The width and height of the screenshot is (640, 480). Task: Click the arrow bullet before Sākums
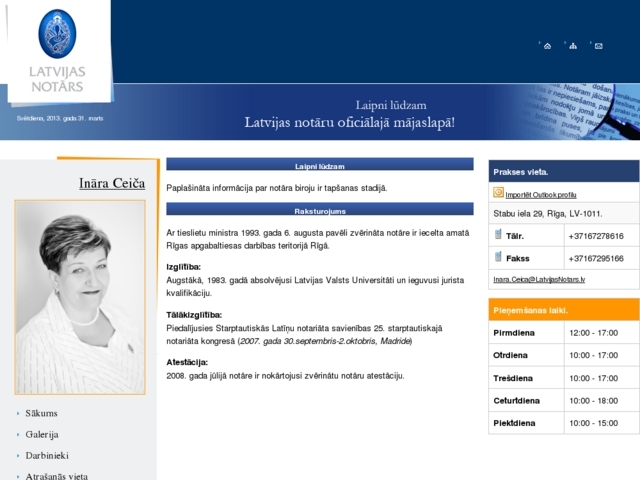click(18, 413)
